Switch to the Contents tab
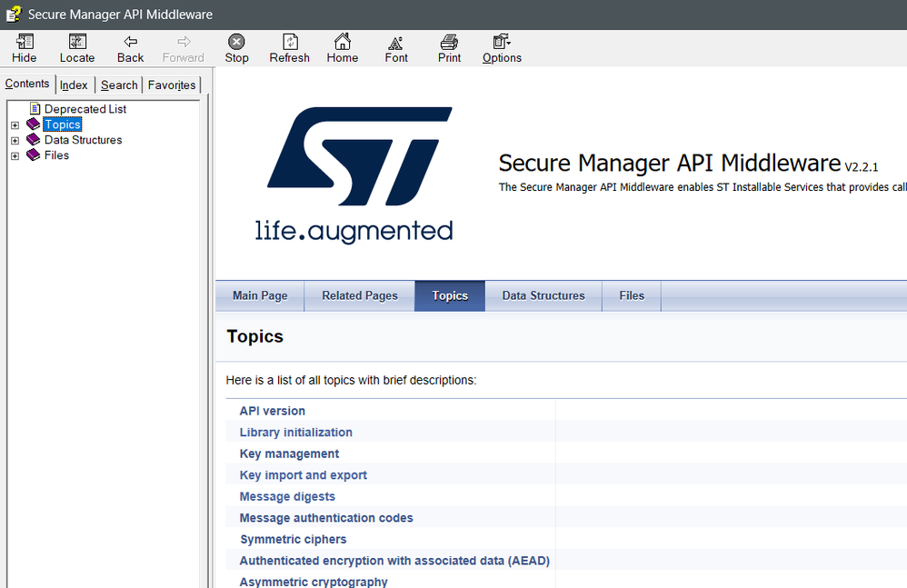The width and height of the screenshot is (907, 588). [27, 84]
